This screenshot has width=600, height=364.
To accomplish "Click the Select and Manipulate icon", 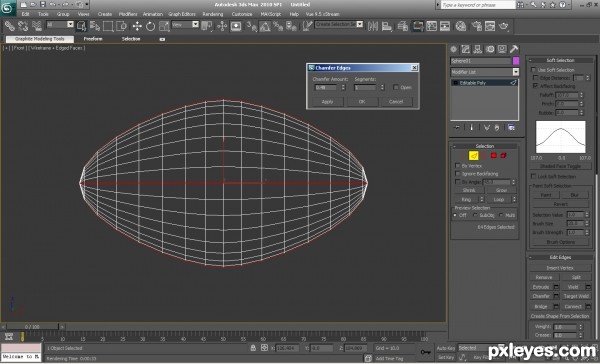I will [222, 26].
